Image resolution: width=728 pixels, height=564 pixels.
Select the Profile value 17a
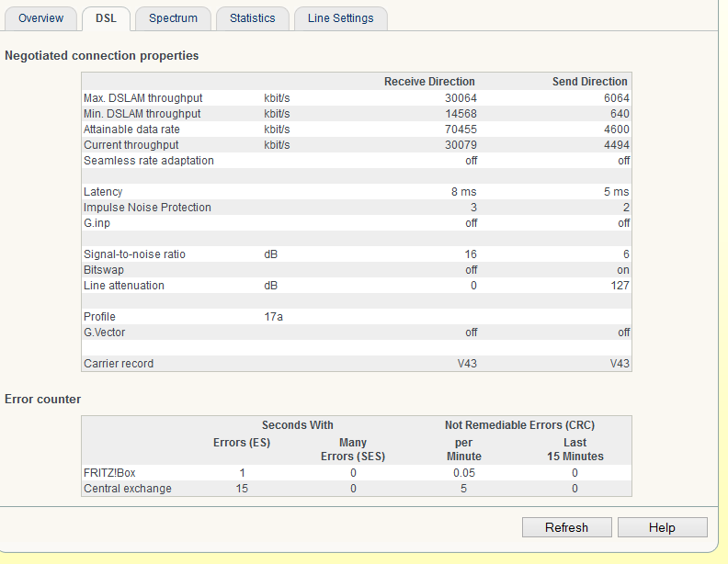pos(275,317)
